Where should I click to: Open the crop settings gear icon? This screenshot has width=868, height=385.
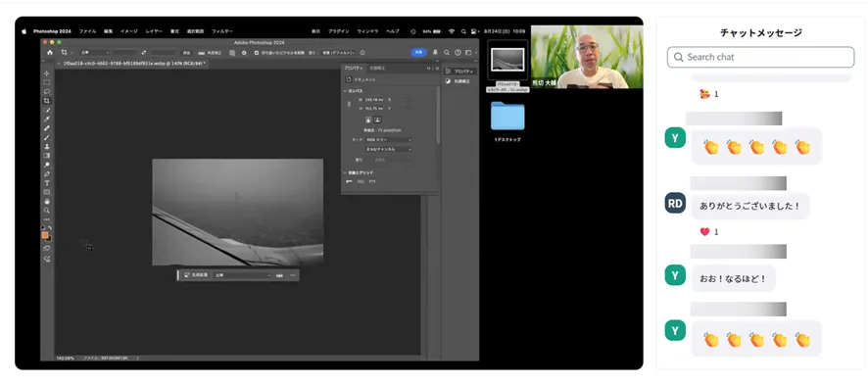click(x=244, y=53)
